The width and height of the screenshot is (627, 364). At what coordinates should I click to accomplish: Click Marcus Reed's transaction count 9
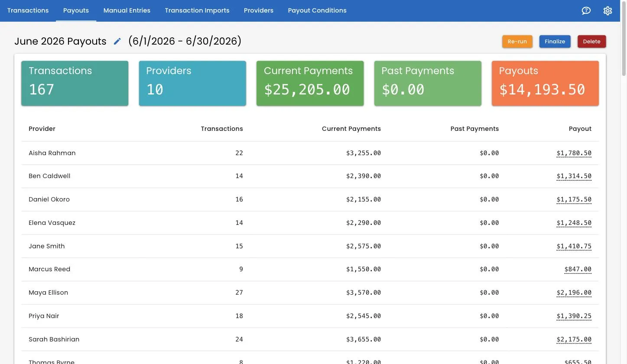(241, 270)
